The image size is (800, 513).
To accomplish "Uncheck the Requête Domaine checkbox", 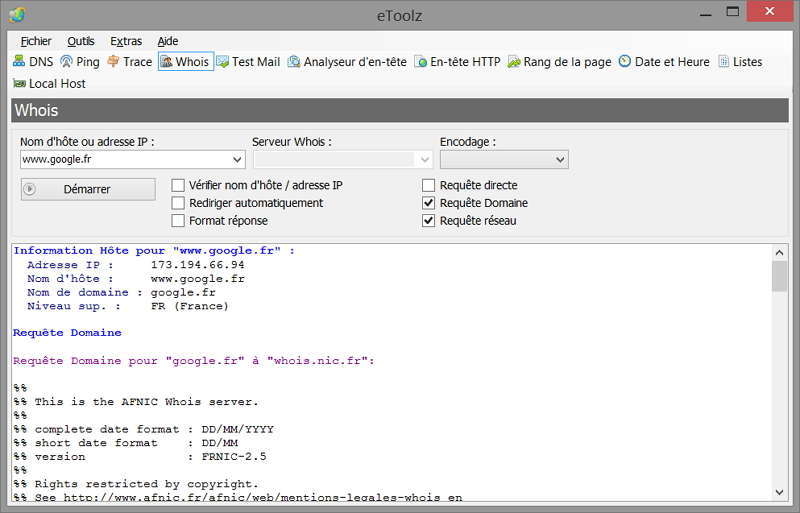I will 429,203.
